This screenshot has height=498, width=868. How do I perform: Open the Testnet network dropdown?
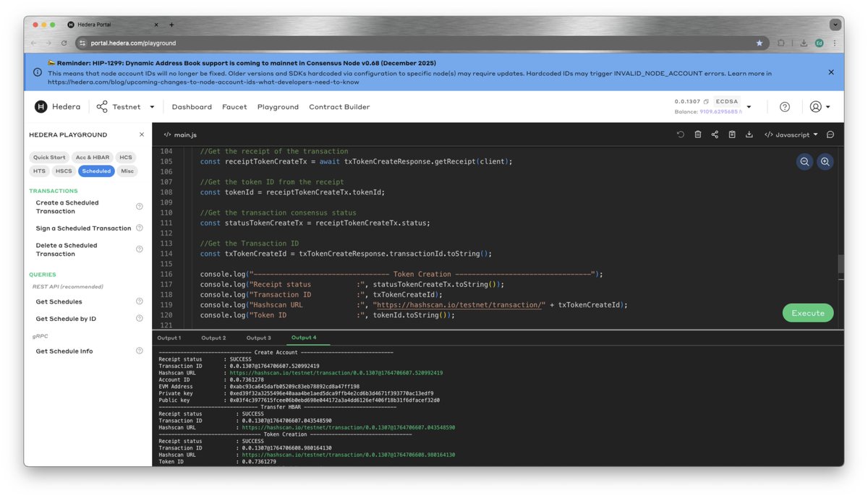(x=125, y=107)
